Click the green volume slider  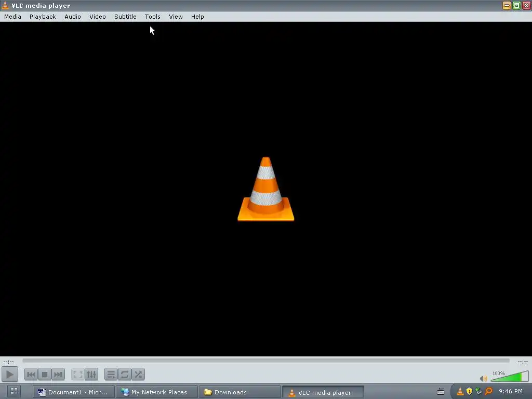(510, 377)
